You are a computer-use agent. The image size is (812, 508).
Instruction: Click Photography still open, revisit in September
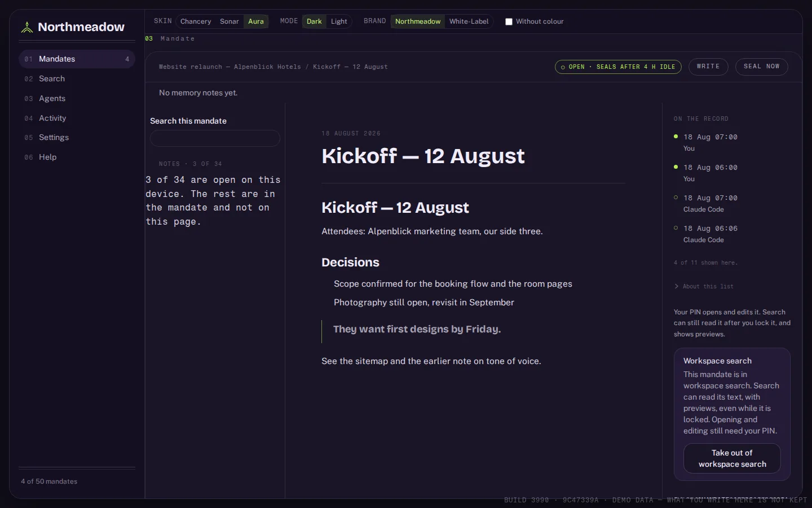(424, 303)
